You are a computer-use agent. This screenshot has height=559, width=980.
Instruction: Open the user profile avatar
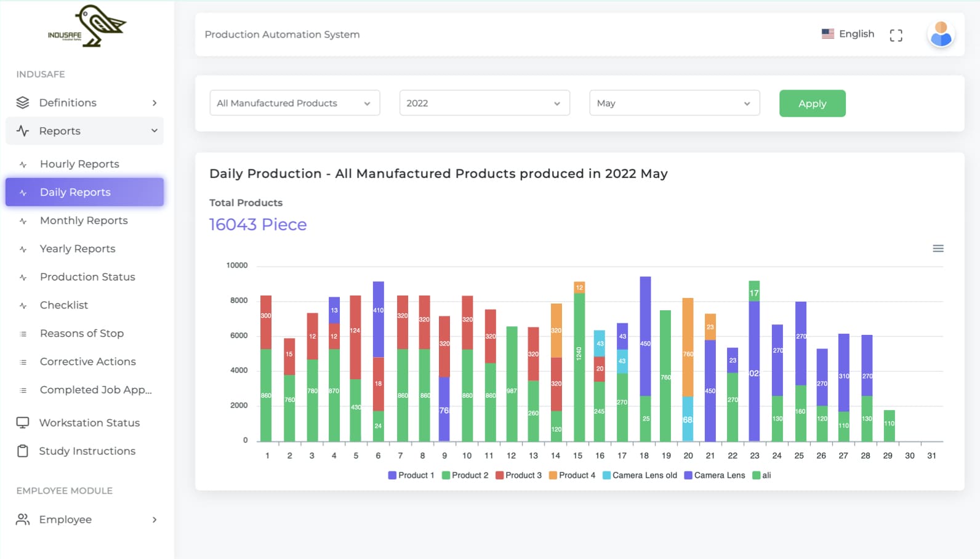pos(940,34)
